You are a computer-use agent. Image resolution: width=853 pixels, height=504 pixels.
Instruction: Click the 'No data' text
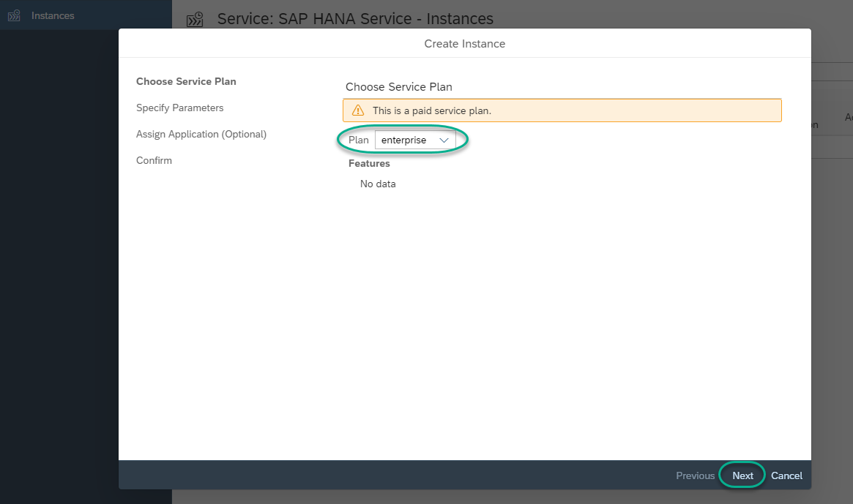point(378,184)
